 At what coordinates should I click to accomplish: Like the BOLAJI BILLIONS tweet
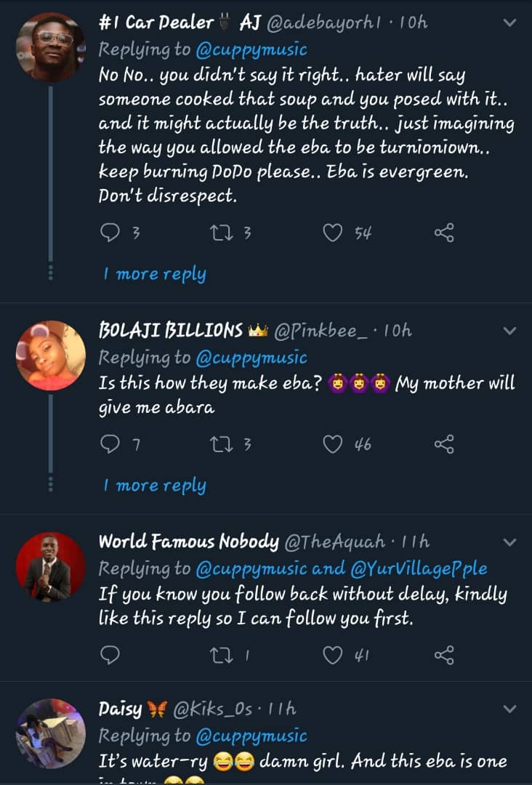333,444
